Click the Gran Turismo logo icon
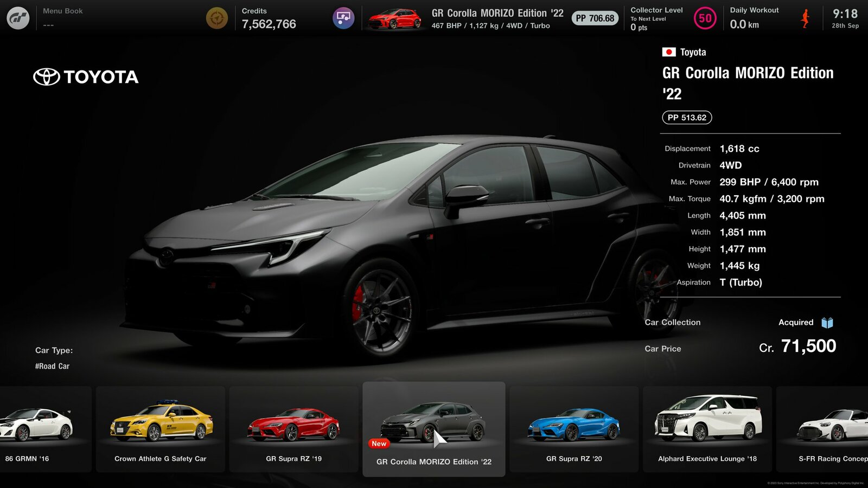The width and height of the screenshot is (868, 488). (18, 18)
